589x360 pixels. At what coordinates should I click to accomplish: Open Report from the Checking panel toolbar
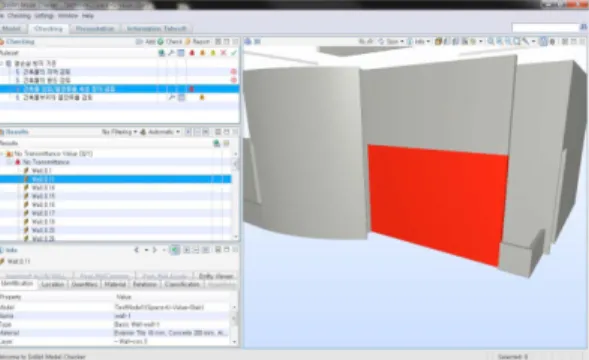(x=198, y=42)
